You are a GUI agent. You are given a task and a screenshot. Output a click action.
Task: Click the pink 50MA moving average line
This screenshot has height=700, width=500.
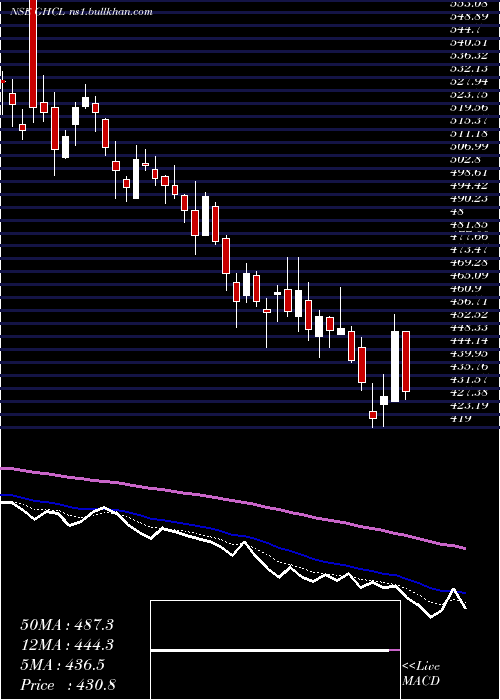[x=232, y=501]
